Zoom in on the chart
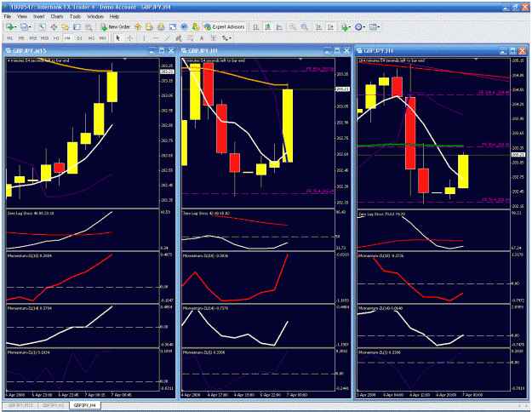Image resolution: width=532 pixels, height=412 pixels. tap(293, 26)
